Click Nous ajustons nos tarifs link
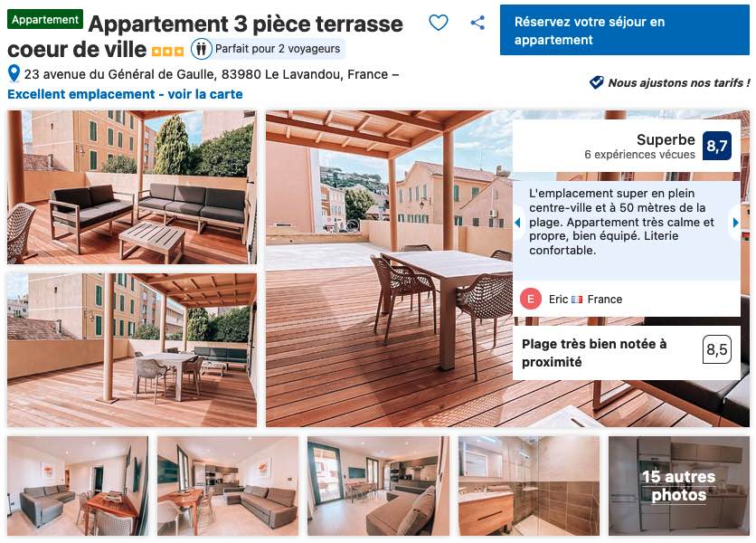The width and height of the screenshot is (756, 543). [x=678, y=83]
